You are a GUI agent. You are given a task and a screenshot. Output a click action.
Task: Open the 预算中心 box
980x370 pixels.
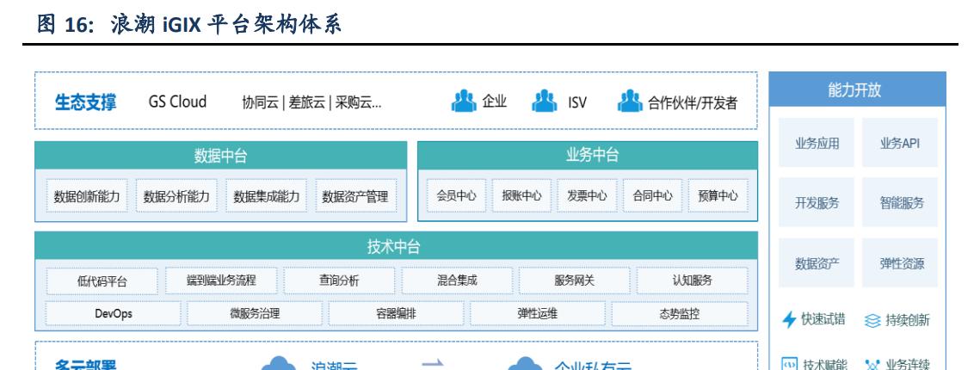(x=718, y=195)
